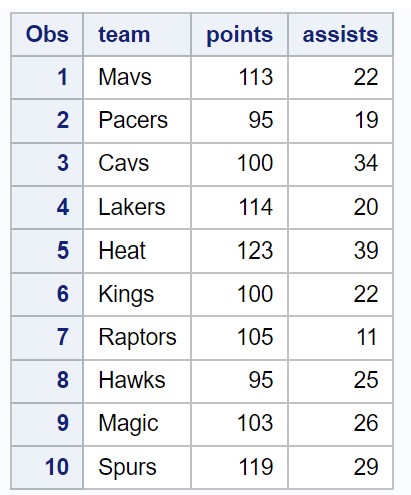Select the Hawks team cell
The image size is (411, 495).
coord(137,381)
